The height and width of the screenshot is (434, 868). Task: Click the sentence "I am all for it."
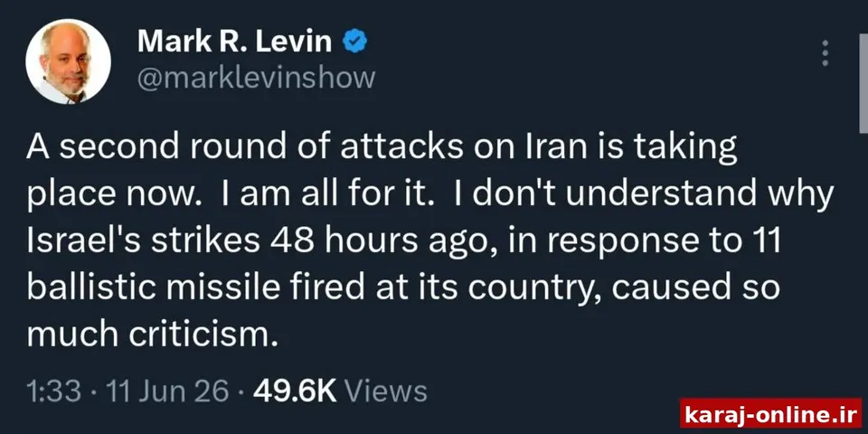[325, 195]
